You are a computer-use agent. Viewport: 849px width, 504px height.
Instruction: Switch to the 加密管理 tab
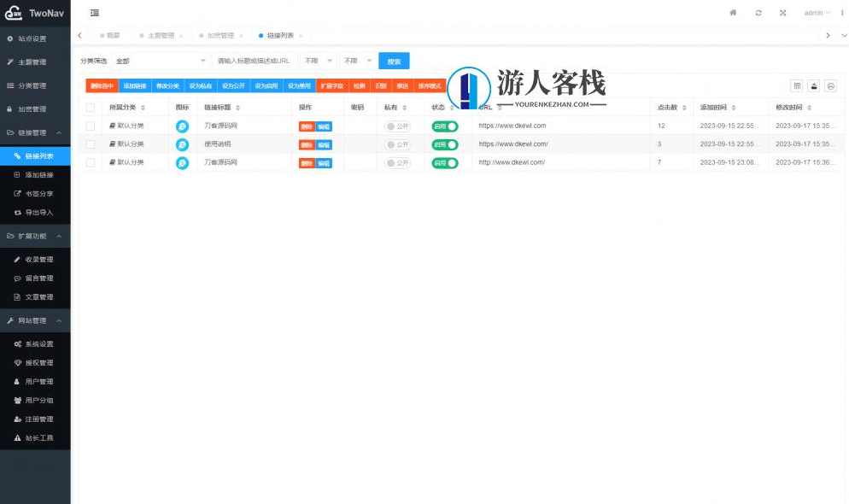pyautogui.click(x=221, y=35)
